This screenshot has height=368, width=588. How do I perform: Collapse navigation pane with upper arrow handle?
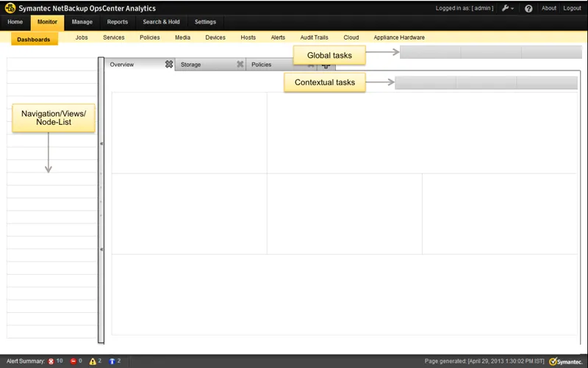tap(101, 143)
